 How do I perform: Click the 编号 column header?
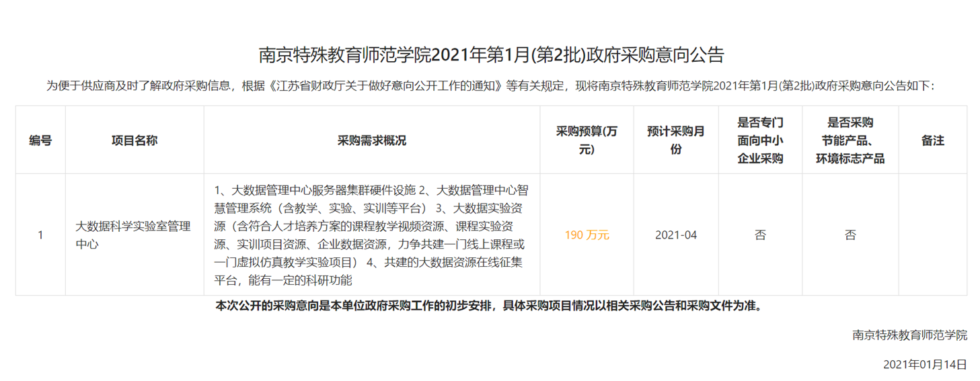(40, 140)
